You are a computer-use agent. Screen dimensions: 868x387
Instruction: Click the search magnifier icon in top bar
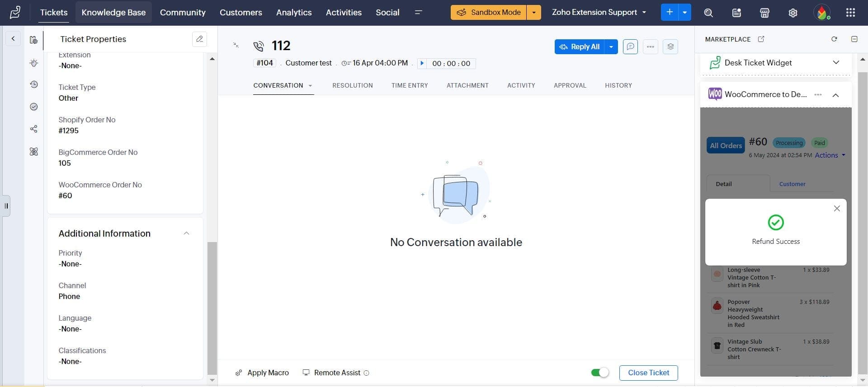708,13
